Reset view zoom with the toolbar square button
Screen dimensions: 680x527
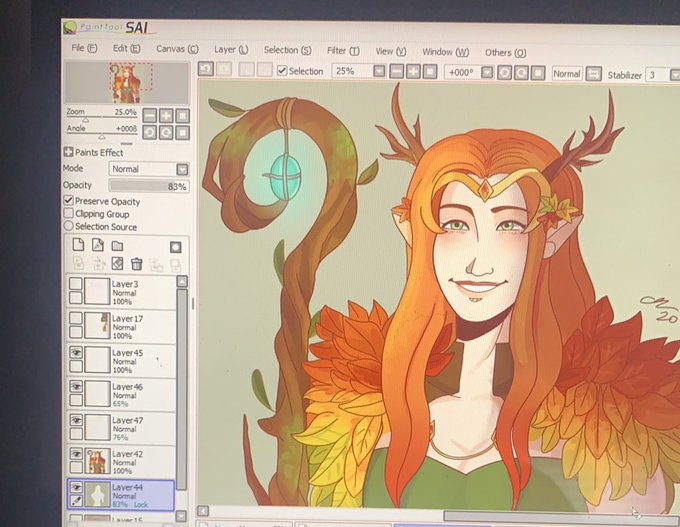point(429,72)
